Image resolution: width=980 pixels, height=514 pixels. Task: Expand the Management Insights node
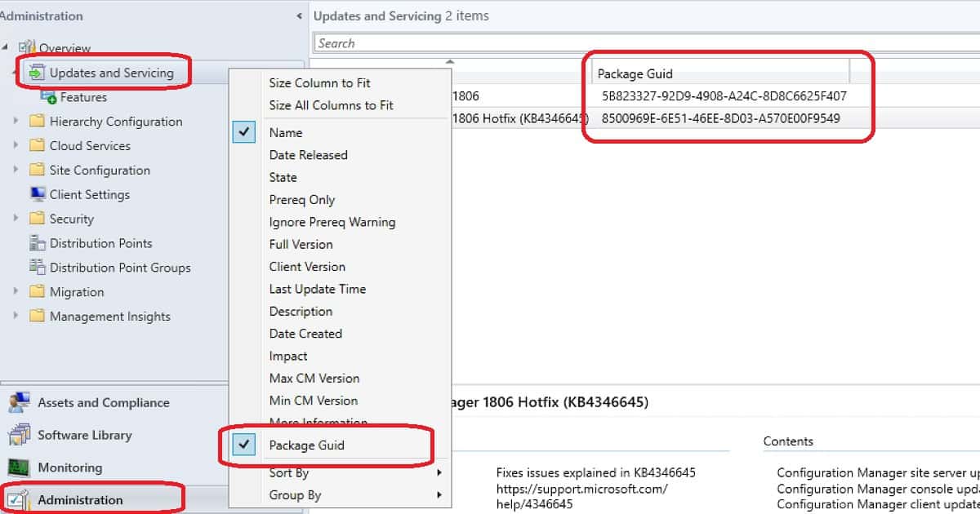coord(16,317)
